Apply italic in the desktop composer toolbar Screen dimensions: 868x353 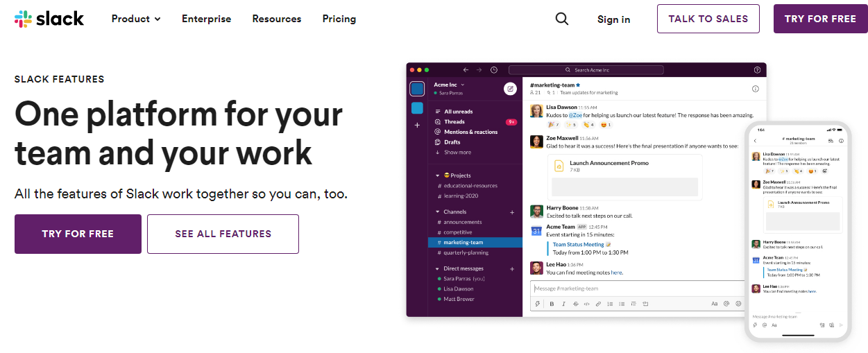[563, 304]
